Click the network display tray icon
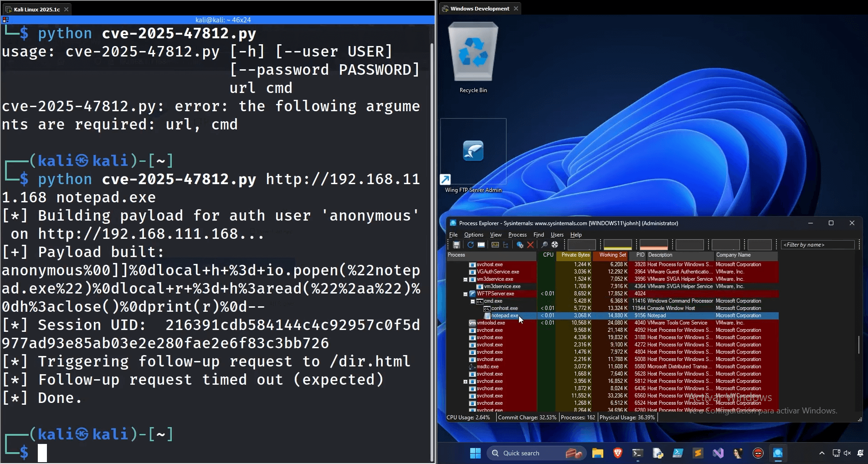868x464 pixels. 836,453
